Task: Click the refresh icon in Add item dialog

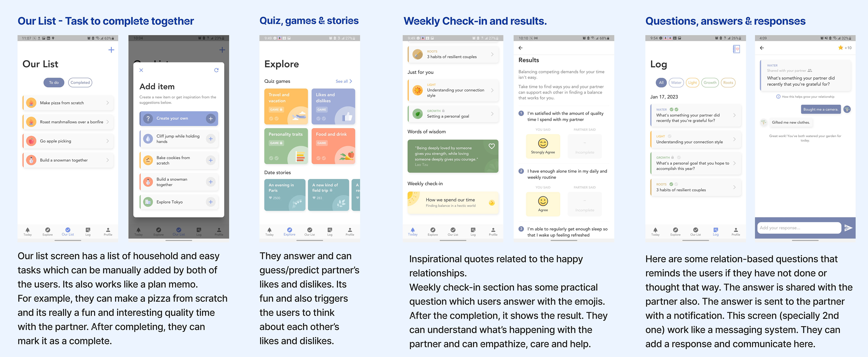Action: tap(216, 70)
